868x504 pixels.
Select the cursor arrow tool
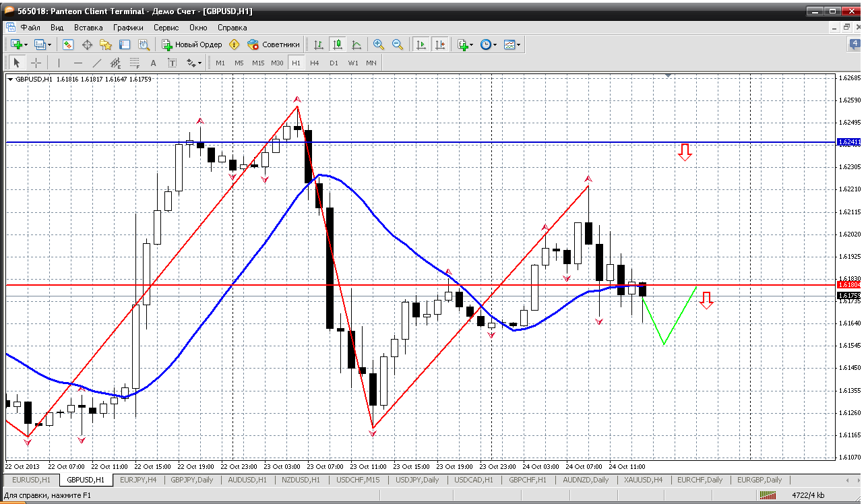17,63
